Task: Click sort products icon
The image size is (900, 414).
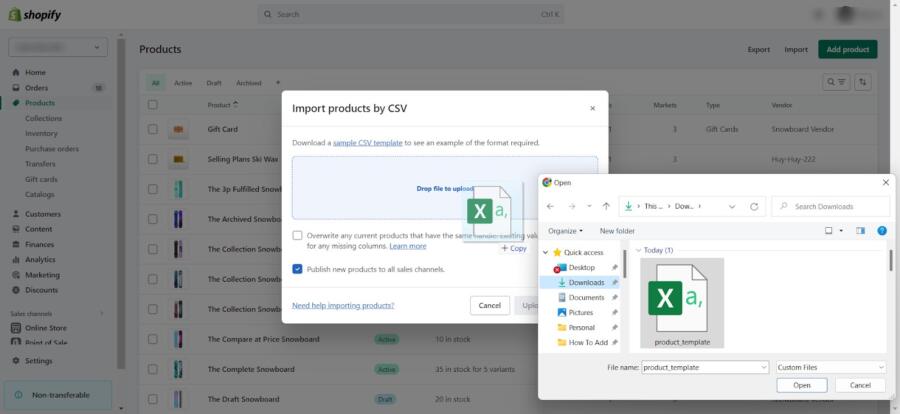Action: (863, 82)
